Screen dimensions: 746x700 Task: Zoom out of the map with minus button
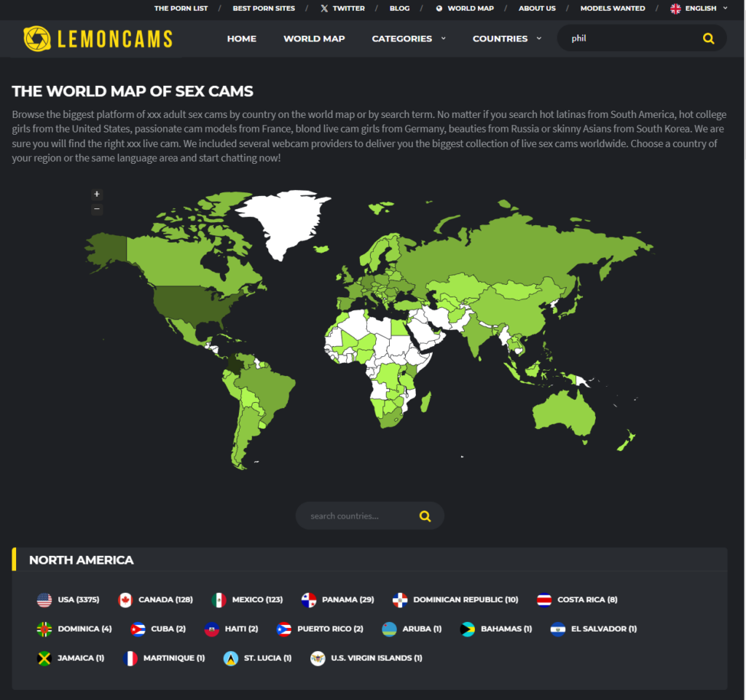(x=97, y=210)
